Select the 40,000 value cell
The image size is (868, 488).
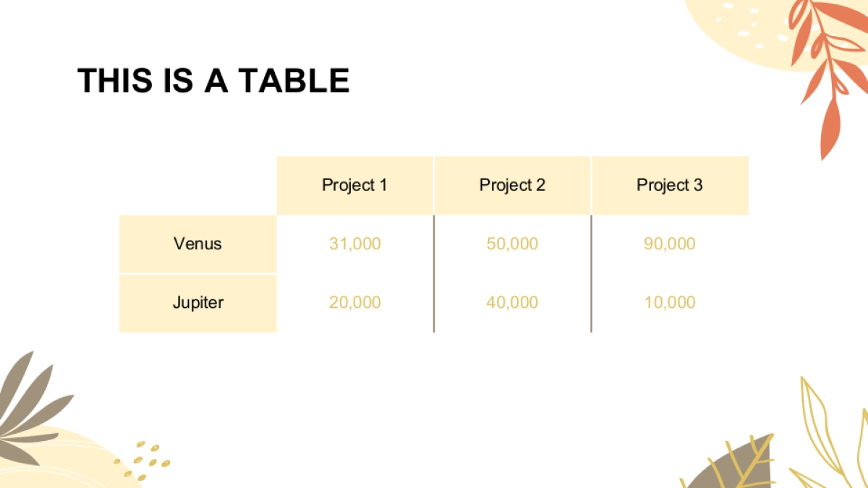(512, 302)
